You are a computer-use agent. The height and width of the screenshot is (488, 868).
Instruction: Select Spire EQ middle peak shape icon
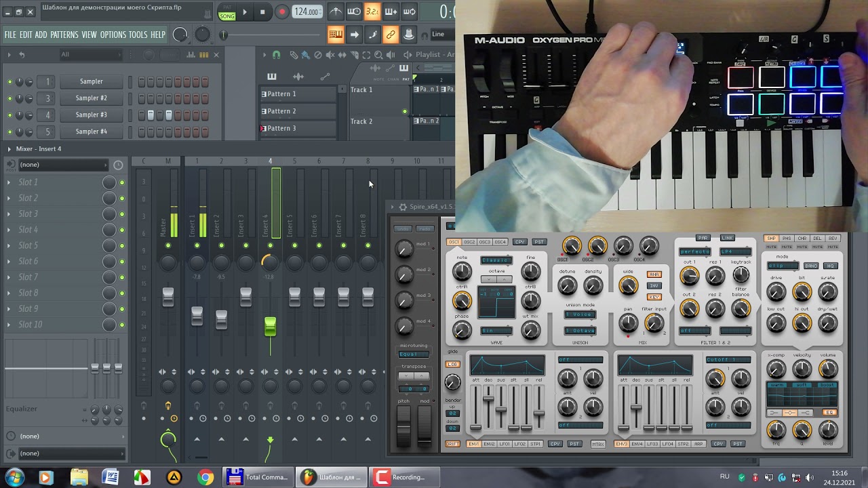790,413
